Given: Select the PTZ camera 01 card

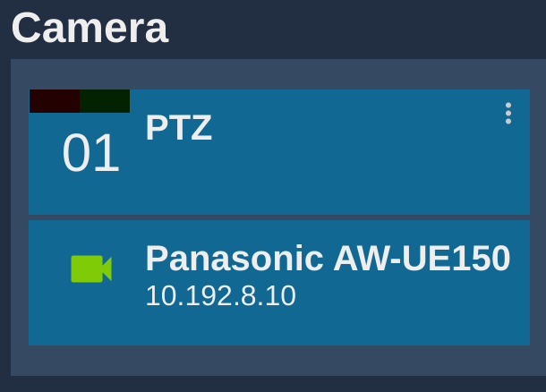Looking at the screenshot, I should coord(279,152).
